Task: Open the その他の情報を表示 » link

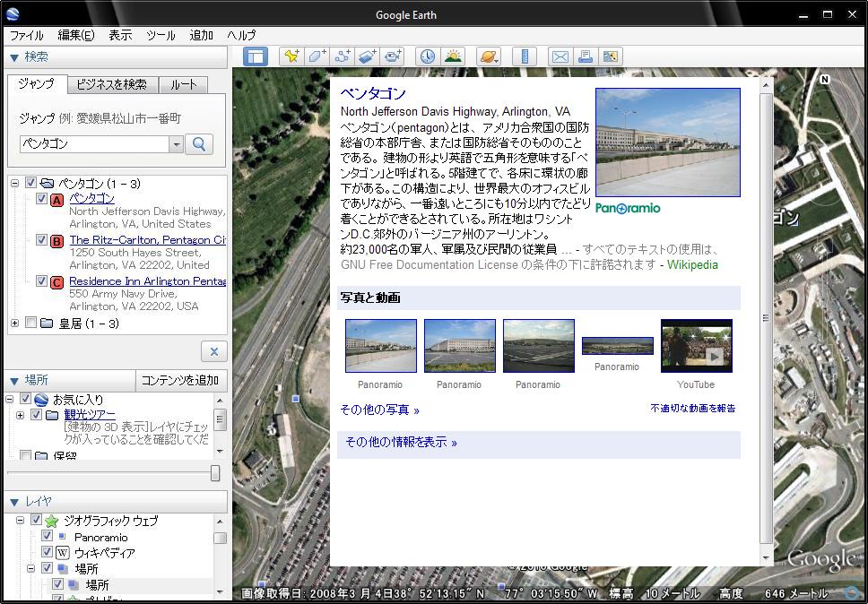Action: [402, 443]
